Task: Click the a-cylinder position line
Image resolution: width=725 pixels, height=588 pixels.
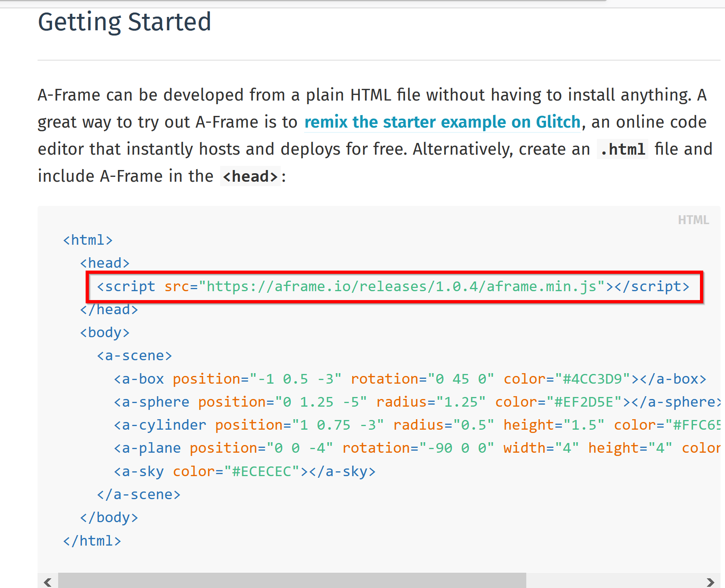Action: (x=417, y=425)
